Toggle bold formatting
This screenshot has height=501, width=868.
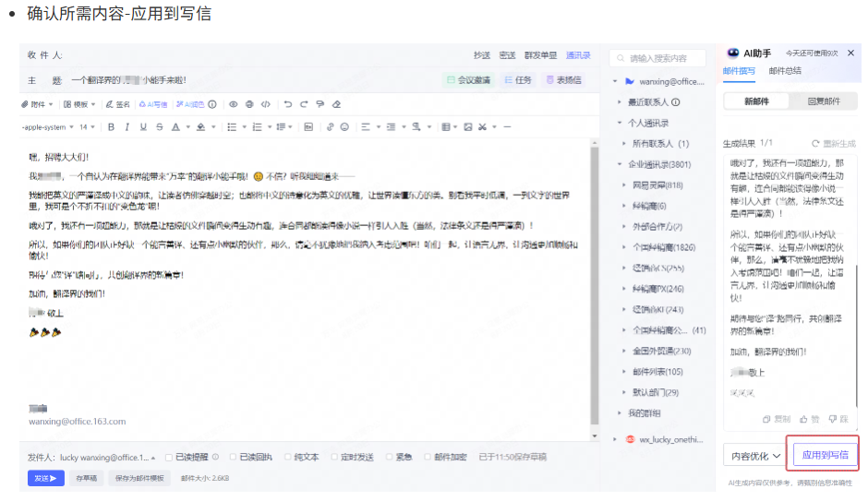(111, 127)
